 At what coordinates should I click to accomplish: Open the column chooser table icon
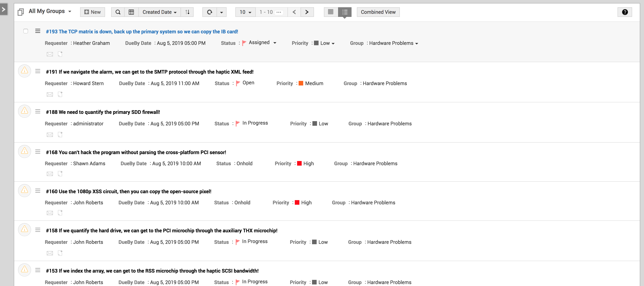(131, 12)
